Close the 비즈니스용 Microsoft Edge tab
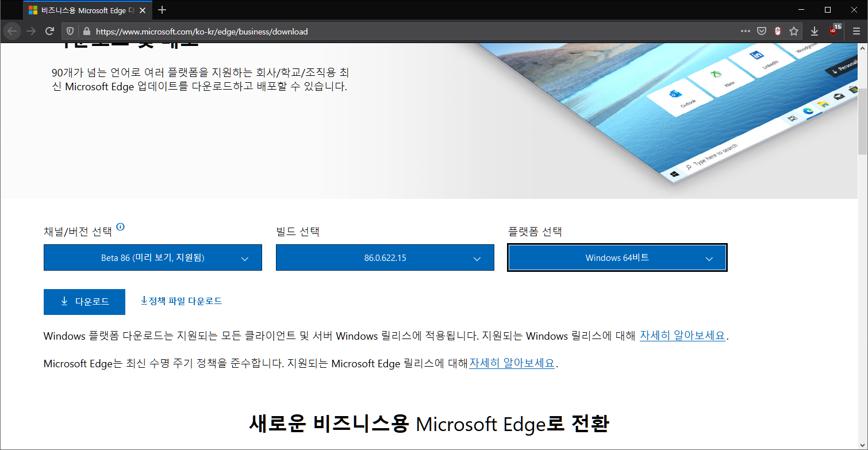868x450 pixels. 143,10
